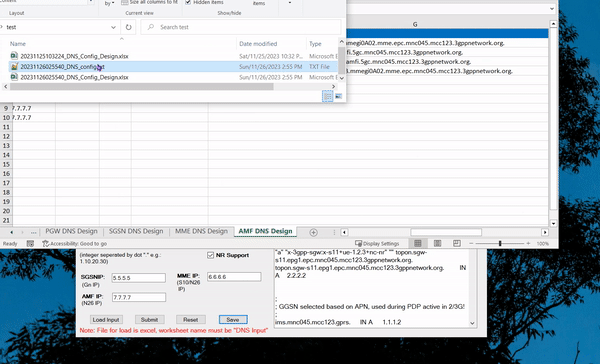Viewport: 600px width, 364px height.
Task: Click Excel horizontal scroll left arrow
Action: (344, 232)
